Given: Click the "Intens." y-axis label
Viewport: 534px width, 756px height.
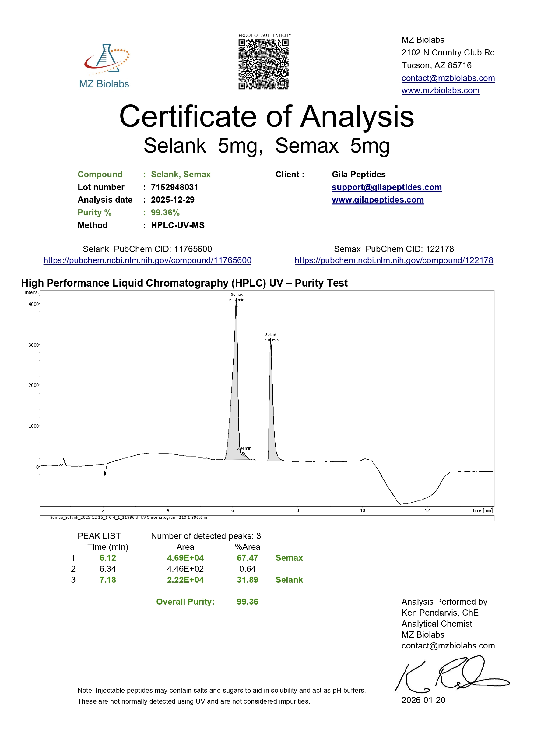Looking at the screenshot, I should tap(31, 292).
